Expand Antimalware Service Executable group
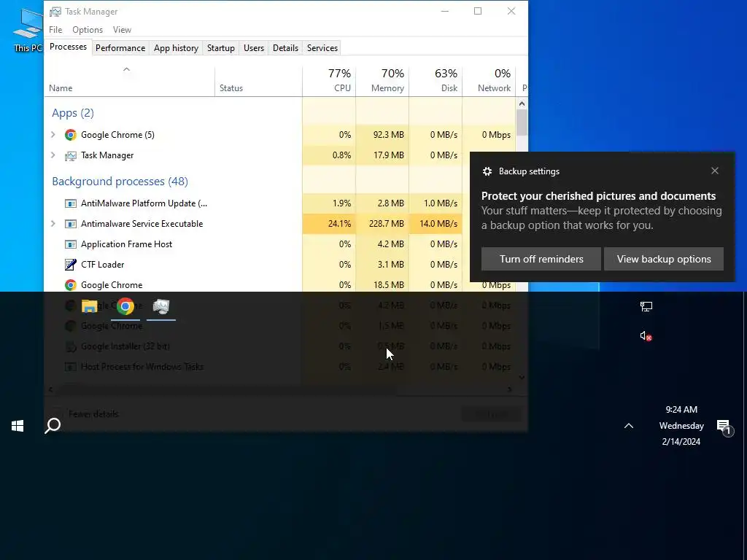Image resolution: width=747 pixels, height=560 pixels. [x=53, y=224]
